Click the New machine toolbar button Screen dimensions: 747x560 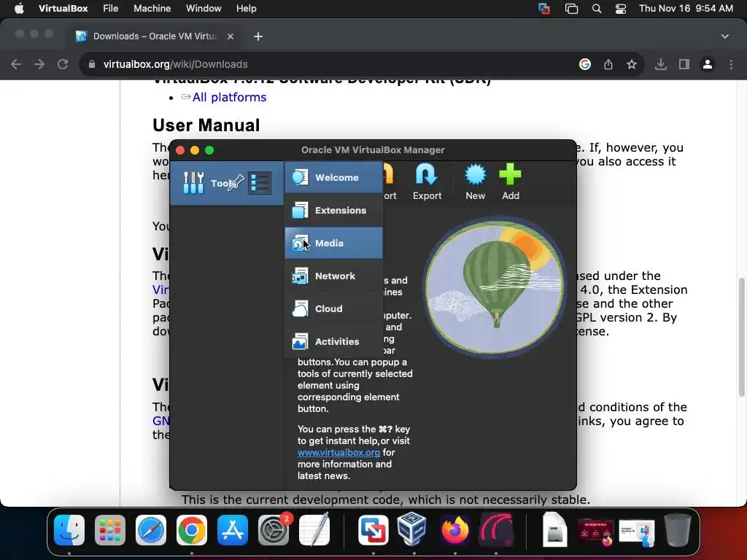coord(476,182)
